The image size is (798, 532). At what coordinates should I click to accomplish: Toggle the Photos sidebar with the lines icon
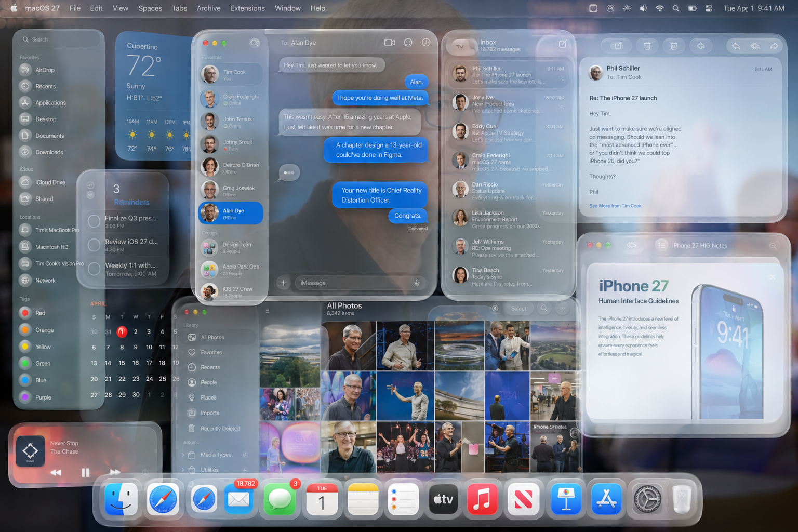[x=268, y=311]
